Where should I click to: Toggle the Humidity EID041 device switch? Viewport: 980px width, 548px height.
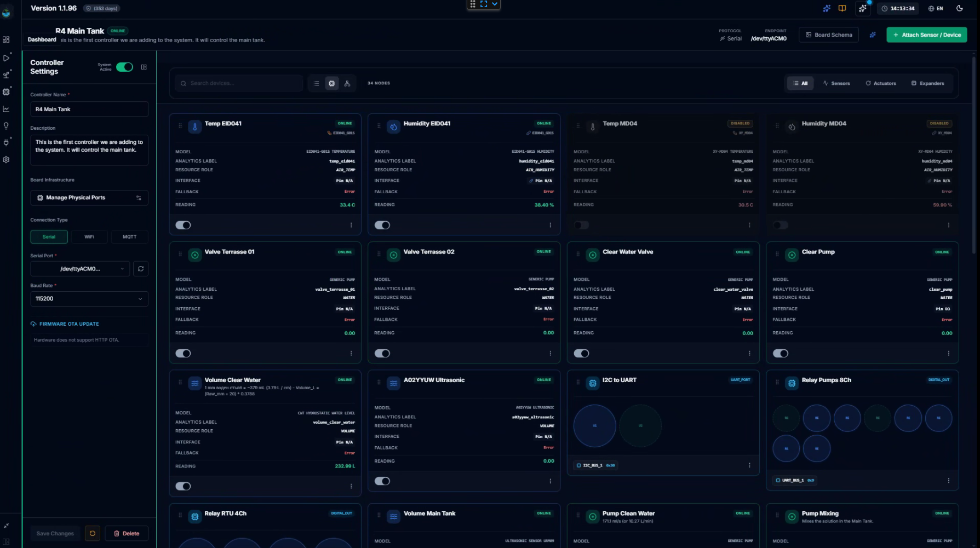[x=382, y=225]
